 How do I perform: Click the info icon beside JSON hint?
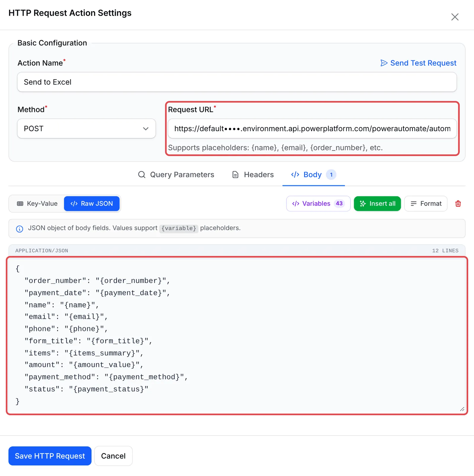pos(20,229)
